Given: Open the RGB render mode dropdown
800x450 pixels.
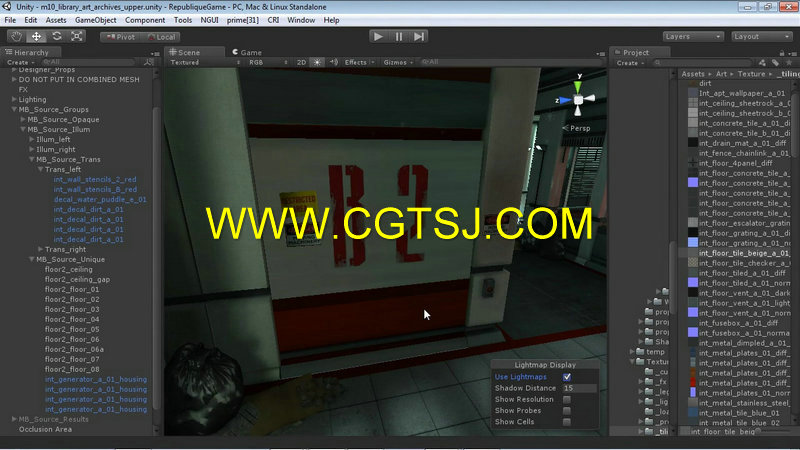Looking at the screenshot, I should click(268, 62).
